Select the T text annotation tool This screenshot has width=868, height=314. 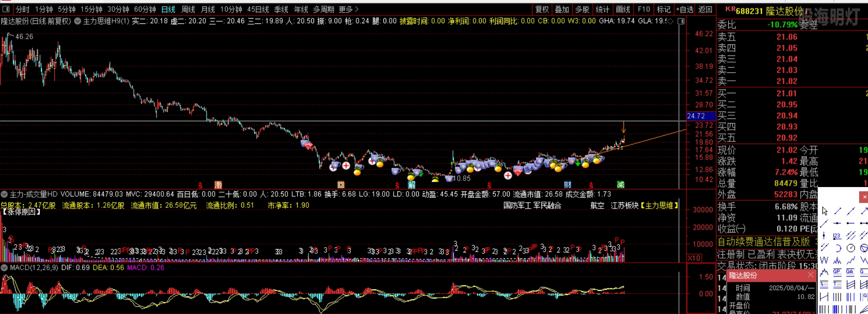click(x=837, y=284)
